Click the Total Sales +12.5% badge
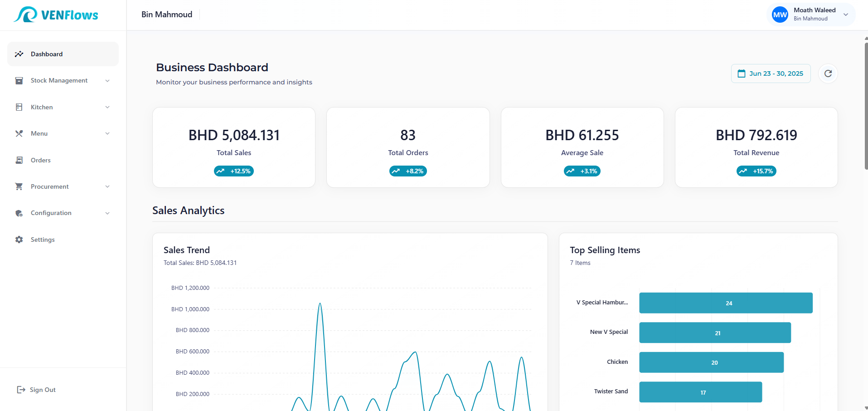 pos(234,171)
